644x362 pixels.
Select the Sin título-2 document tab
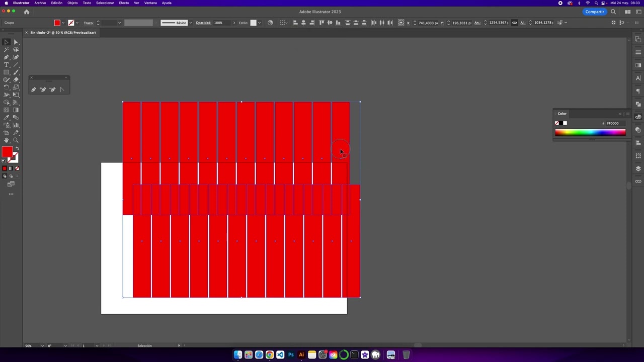[x=63, y=33]
